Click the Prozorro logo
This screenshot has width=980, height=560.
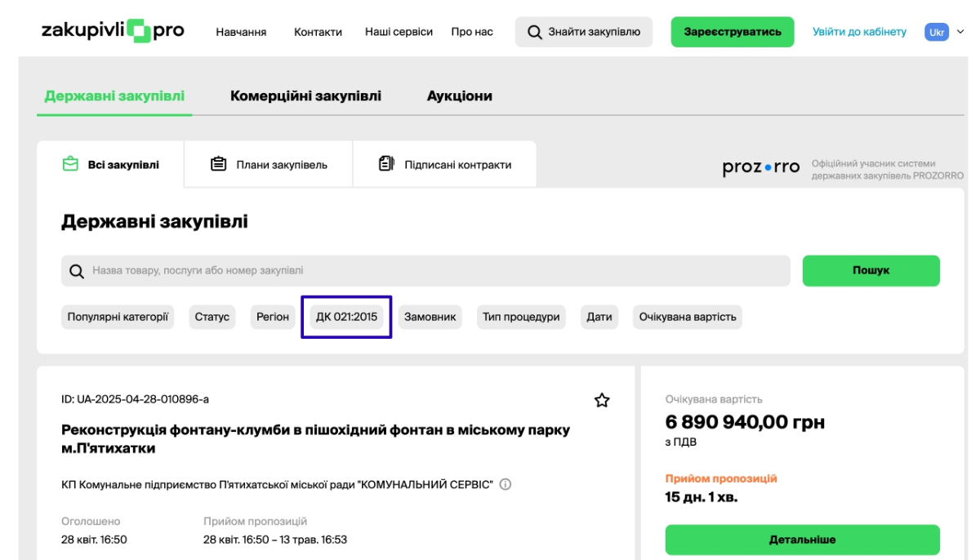click(760, 167)
